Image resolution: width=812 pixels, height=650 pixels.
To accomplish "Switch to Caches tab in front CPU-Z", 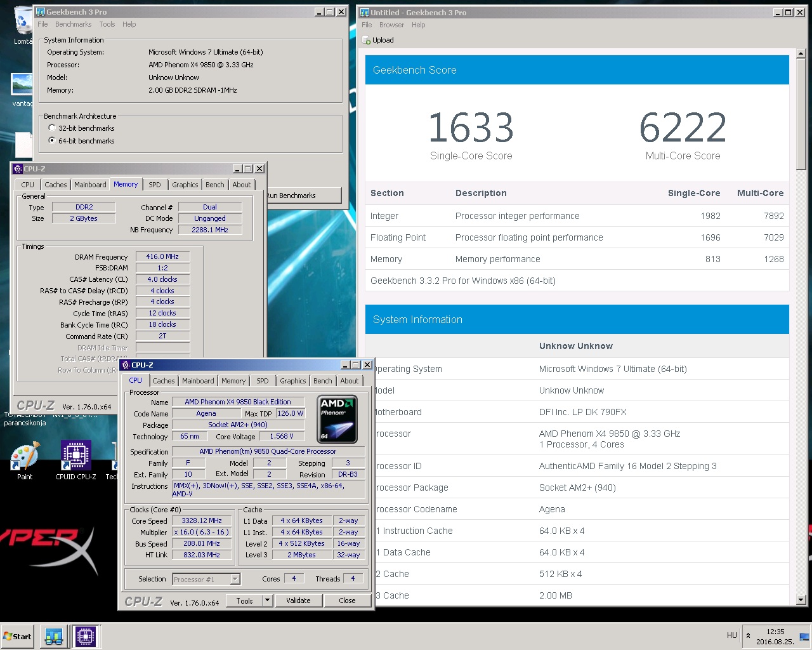I will click(x=163, y=381).
